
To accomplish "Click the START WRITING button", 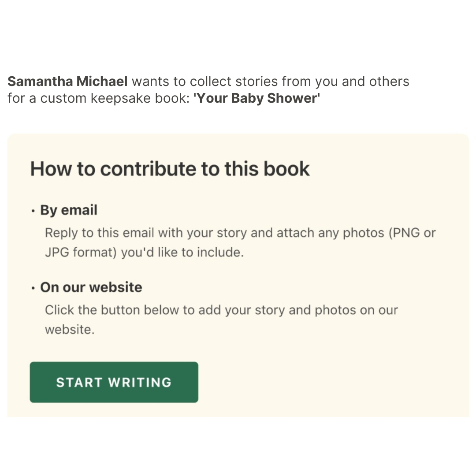I will point(114,382).
